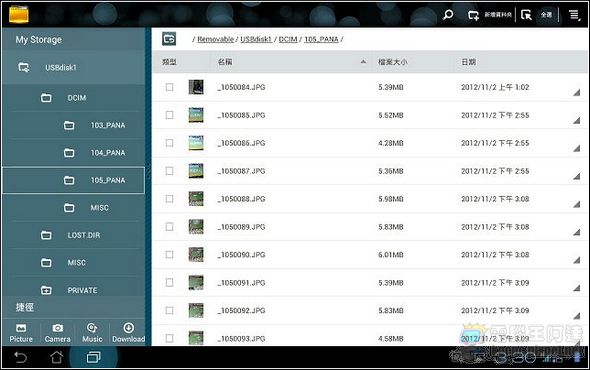590x370 pixels.
Task: Expand options triangle for _1050085.JPG
Action: pyautogui.click(x=576, y=120)
